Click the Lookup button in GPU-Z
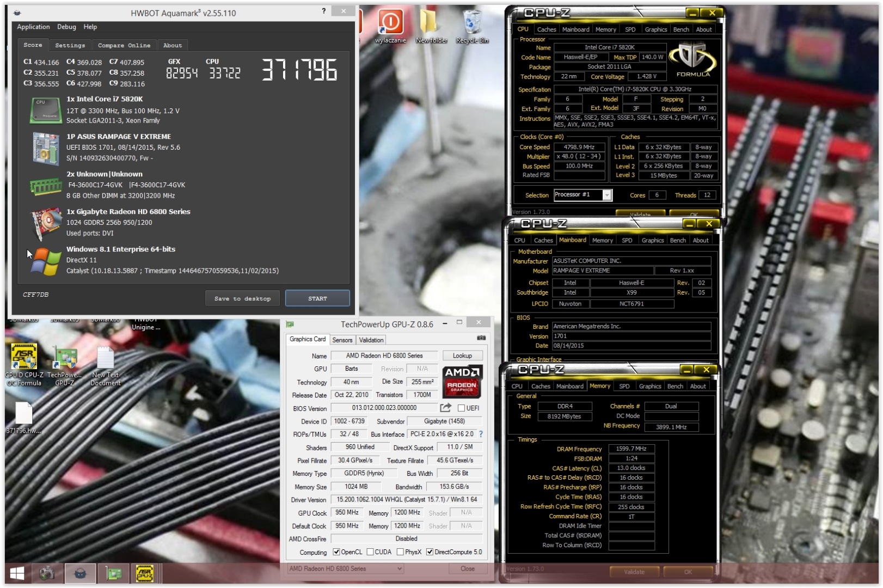Screen dimensions: 883x588 pos(462,356)
